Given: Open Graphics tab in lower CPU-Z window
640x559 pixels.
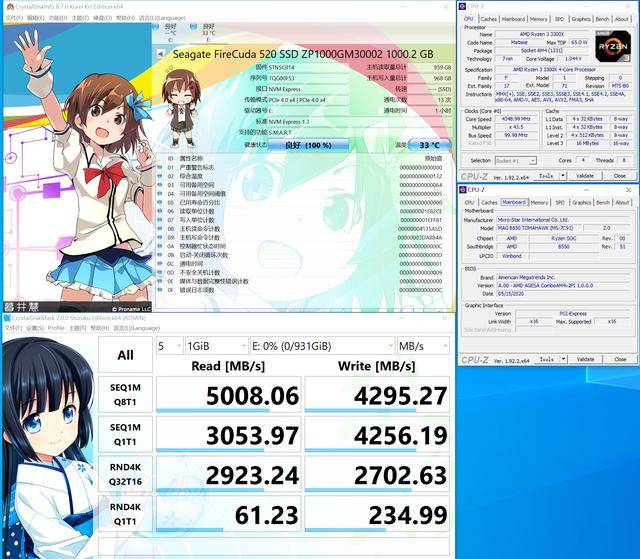Looking at the screenshot, I should pyautogui.click(x=581, y=202).
